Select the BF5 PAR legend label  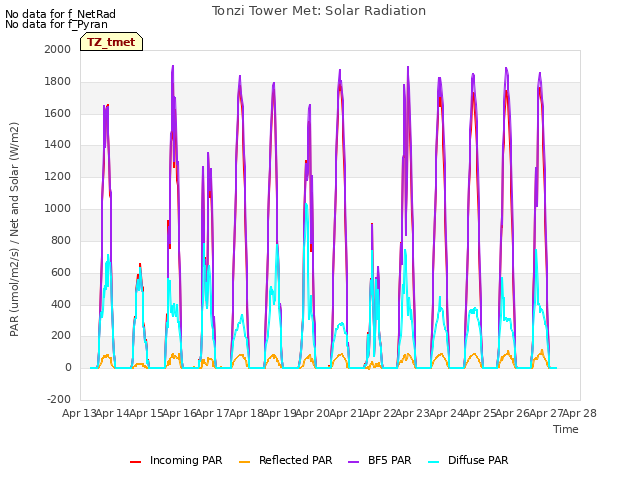click(389, 460)
